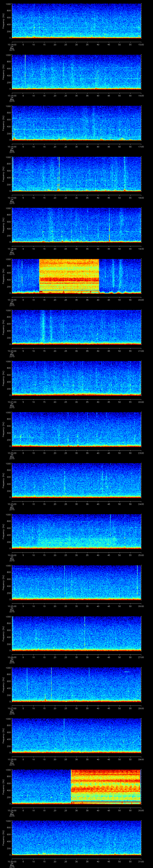
Task: Click the 31:00 end time label
Action: coord(141,861)
